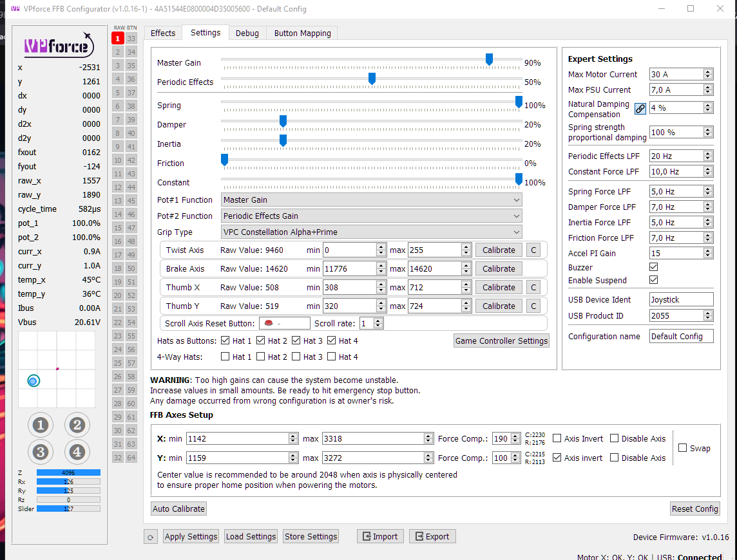The height and width of the screenshot is (560, 737).
Task: Click the red Scroll Axis Reset Button icon
Action: (269, 323)
